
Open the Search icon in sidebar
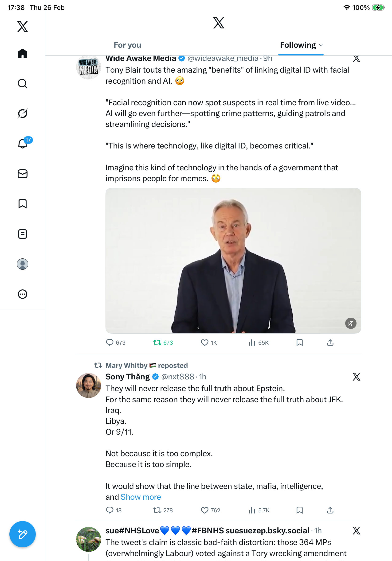click(23, 84)
